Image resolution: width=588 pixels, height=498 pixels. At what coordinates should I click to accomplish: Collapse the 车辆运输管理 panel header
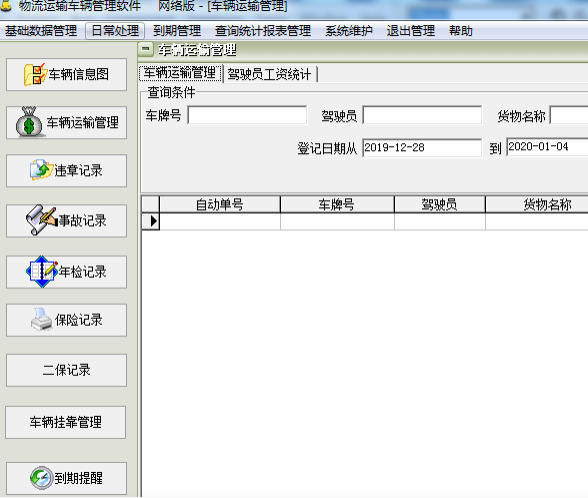[x=146, y=49]
